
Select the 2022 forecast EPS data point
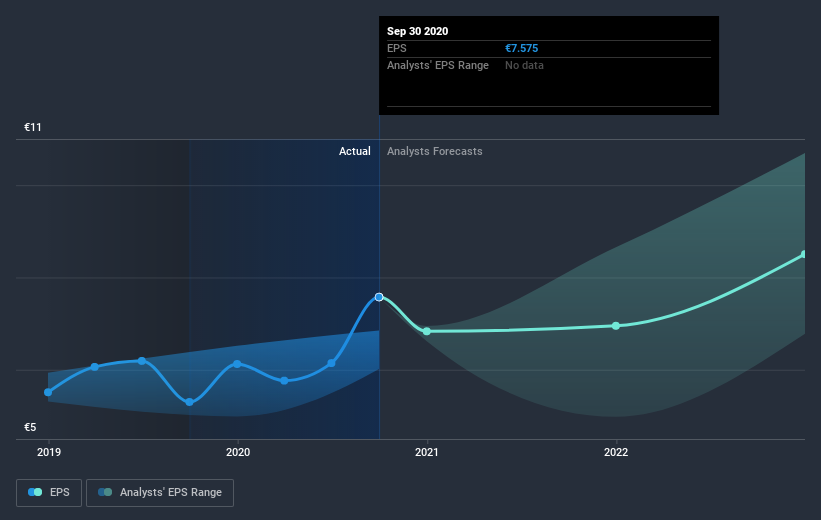pos(616,326)
